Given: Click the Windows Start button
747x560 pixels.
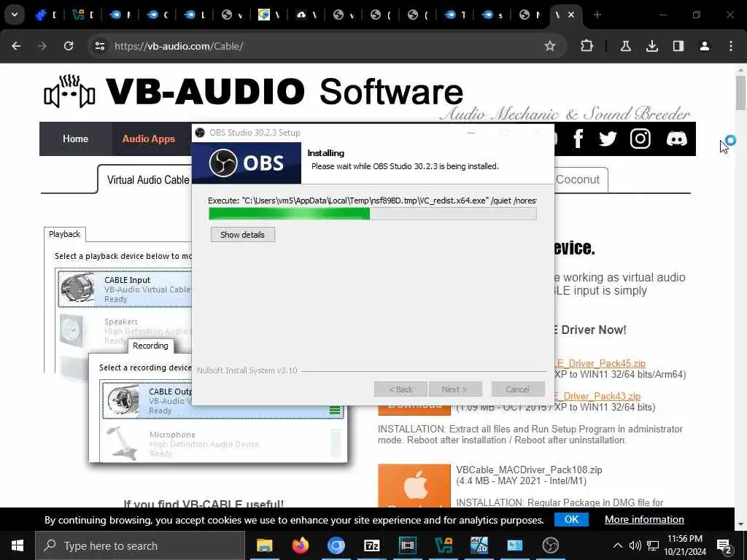Looking at the screenshot, I should point(18,545).
